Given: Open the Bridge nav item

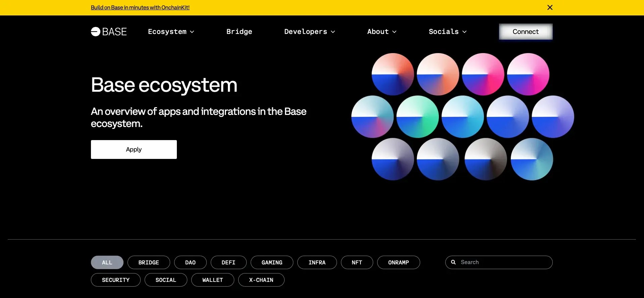Looking at the screenshot, I should point(239,32).
